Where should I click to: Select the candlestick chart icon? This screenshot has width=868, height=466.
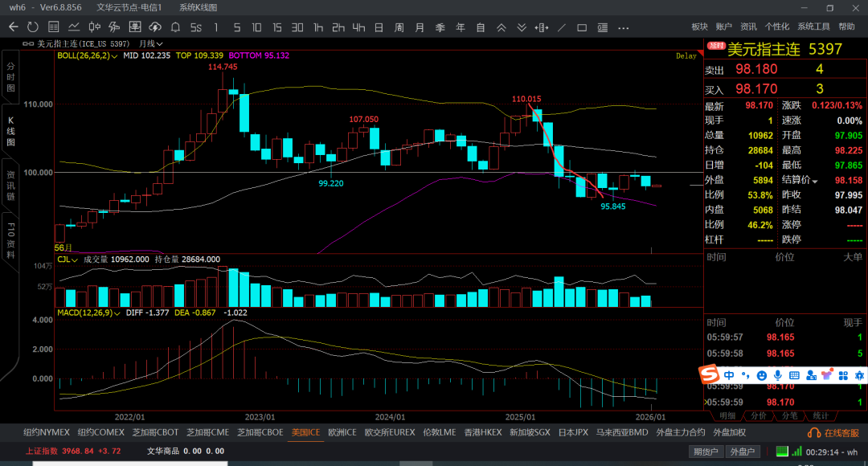pyautogui.click(x=95, y=27)
